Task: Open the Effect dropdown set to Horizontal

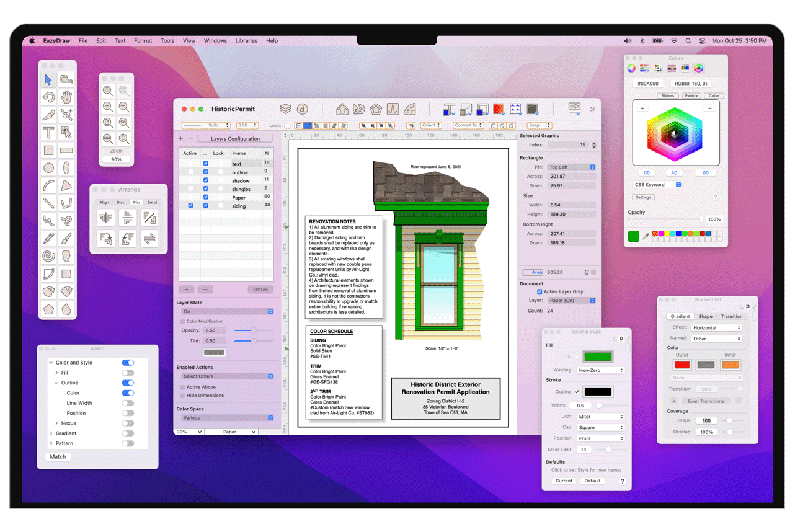Action: click(716, 327)
